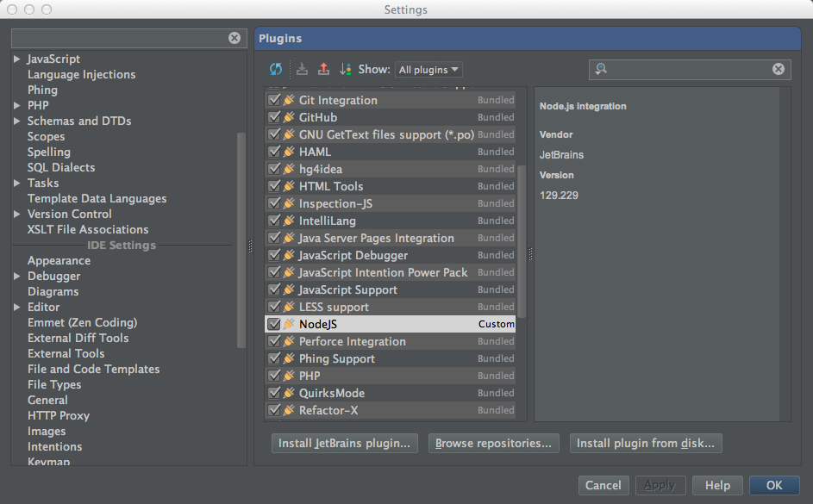
Task: Click the plug icon beside NodeJS
Action: point(290,324)
